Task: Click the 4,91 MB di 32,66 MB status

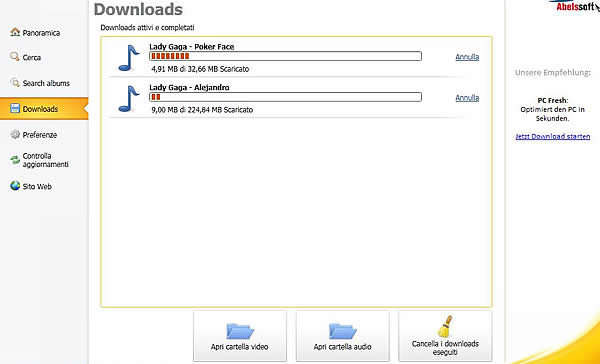Action: tap(200, 69)
